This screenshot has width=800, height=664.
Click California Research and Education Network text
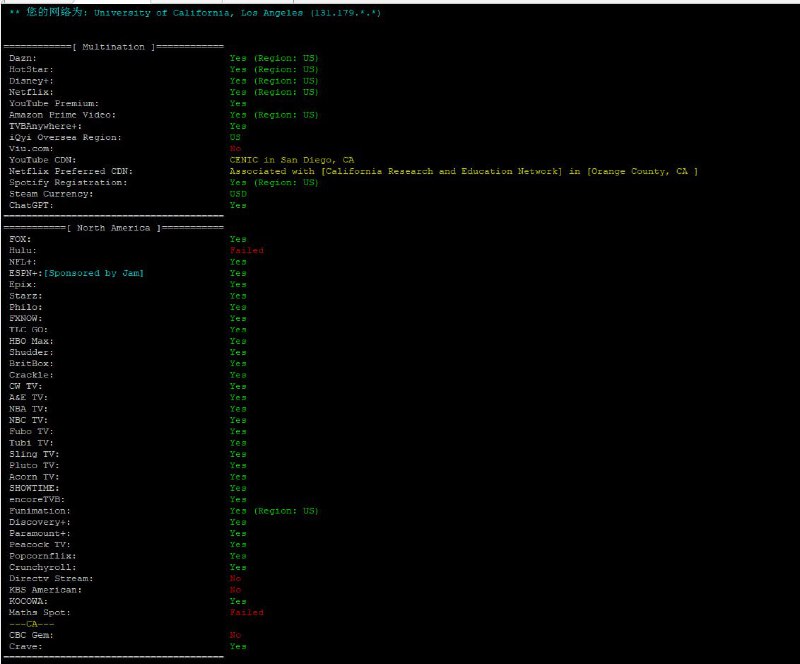click(443, 171)
